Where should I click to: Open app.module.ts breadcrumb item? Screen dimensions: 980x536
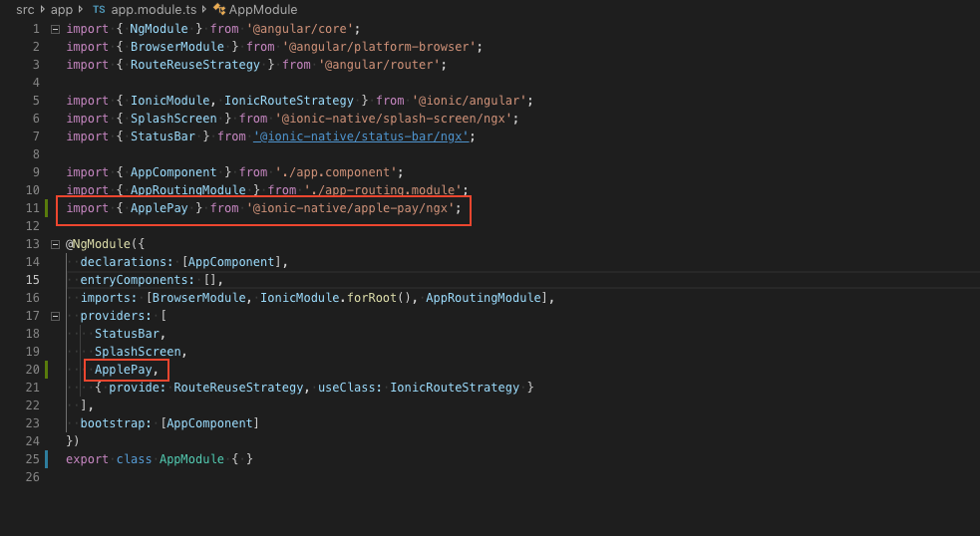coord(154,9)
